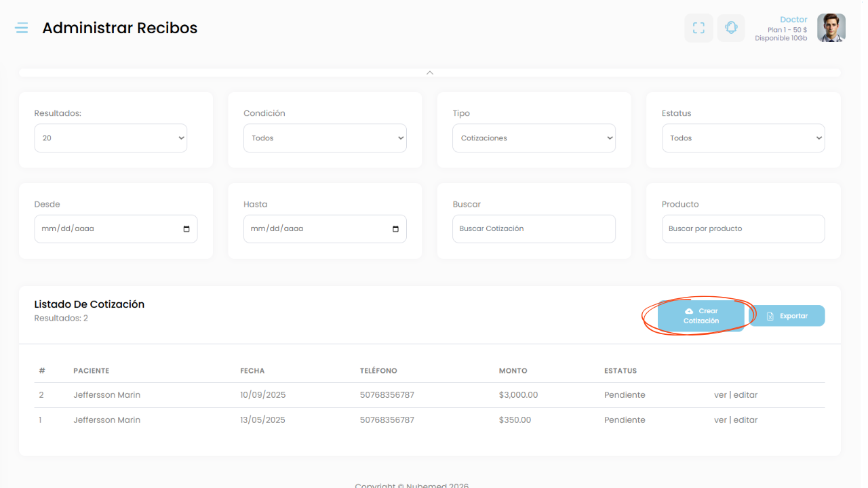The width and height of the screenshot is (868, 488).
Task: Expand the Estatus dropdown
Action: tap(743, 138)
